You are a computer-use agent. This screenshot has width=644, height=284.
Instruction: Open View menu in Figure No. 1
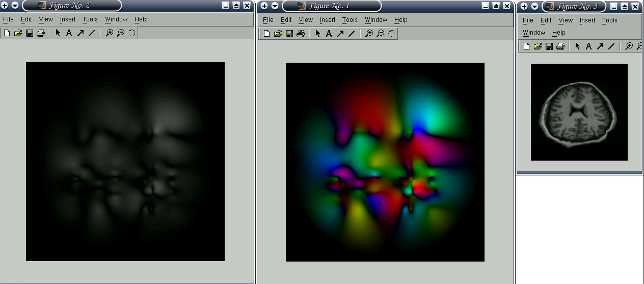(x=306, y=20)
